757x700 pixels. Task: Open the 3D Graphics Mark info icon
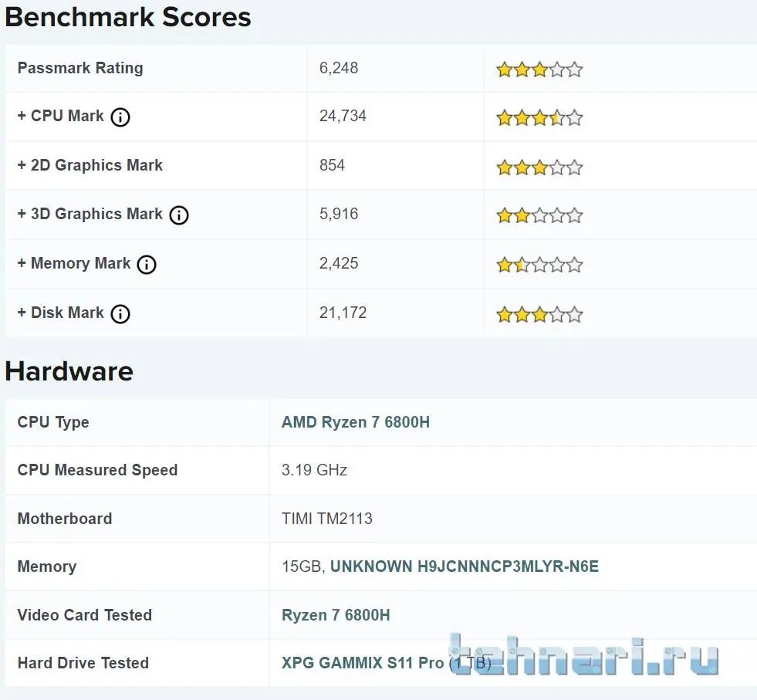click(178, 215)
